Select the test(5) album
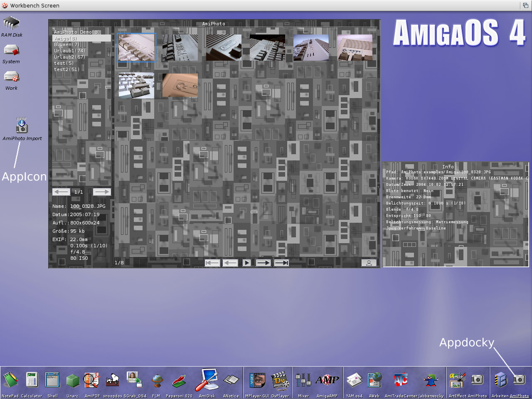The image size is (532, 399). pyautogui.click(x=64, y=63)
